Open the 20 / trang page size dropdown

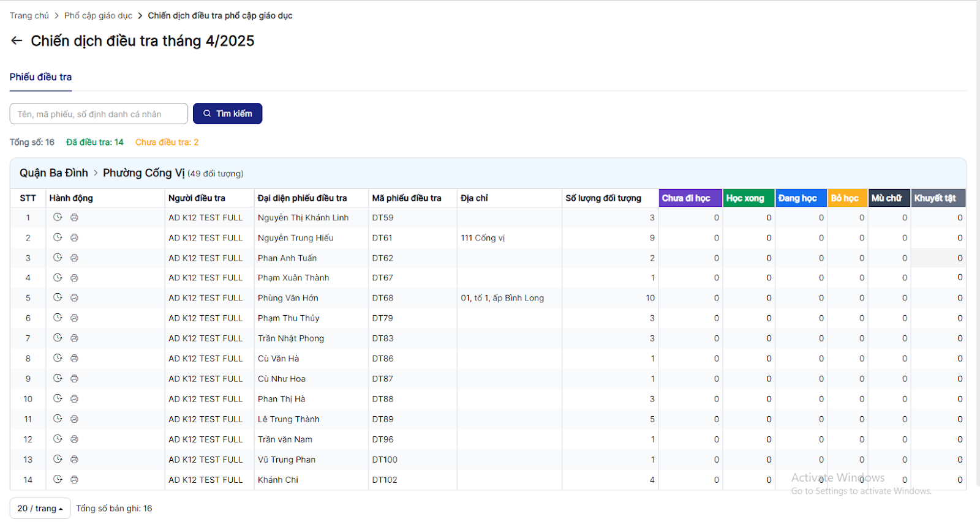click(x=40, y=509)
